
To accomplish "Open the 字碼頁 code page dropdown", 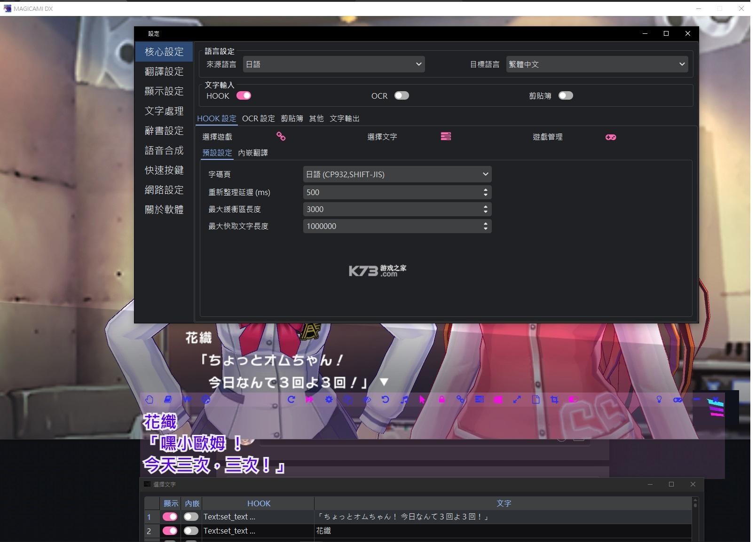I will click(x=397, y=174).
